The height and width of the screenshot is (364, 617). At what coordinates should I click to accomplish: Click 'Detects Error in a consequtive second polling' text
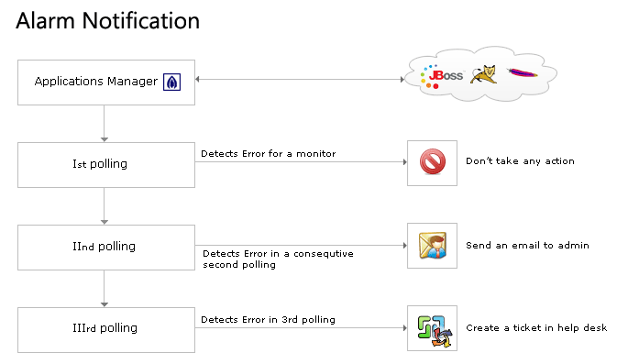278,259
